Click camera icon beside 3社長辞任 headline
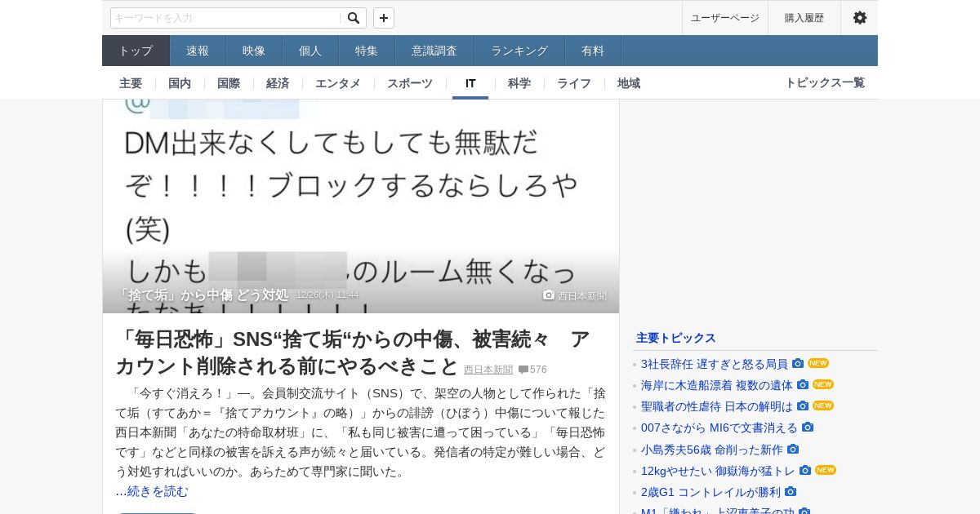 [x=798, y=364]
